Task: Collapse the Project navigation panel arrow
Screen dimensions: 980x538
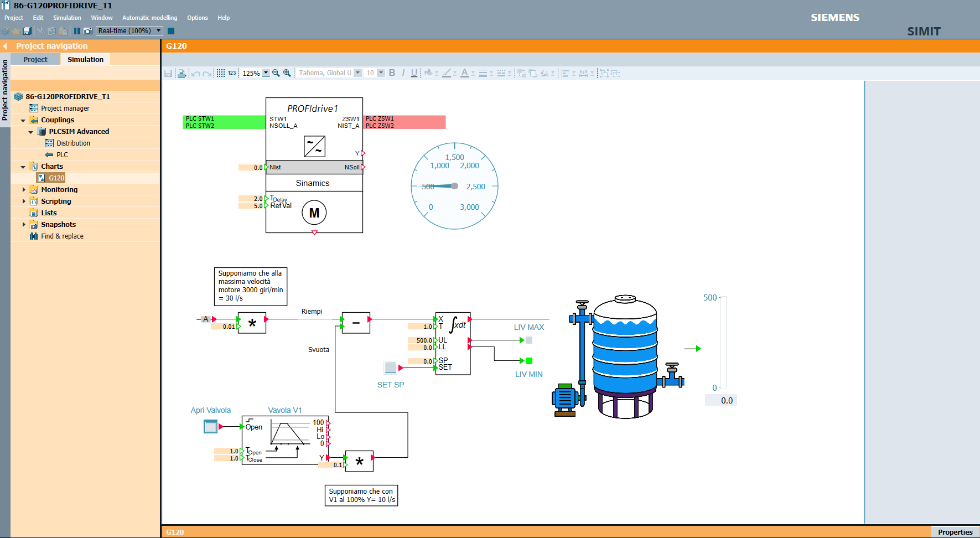Action: click(5, 46)
